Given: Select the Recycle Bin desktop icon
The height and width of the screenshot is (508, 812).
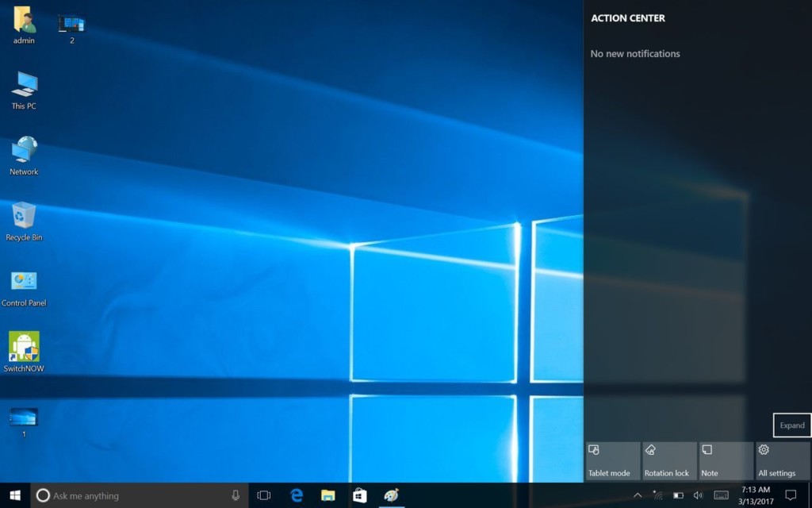Looking at the screenshot, I should (x=24, y=217).
